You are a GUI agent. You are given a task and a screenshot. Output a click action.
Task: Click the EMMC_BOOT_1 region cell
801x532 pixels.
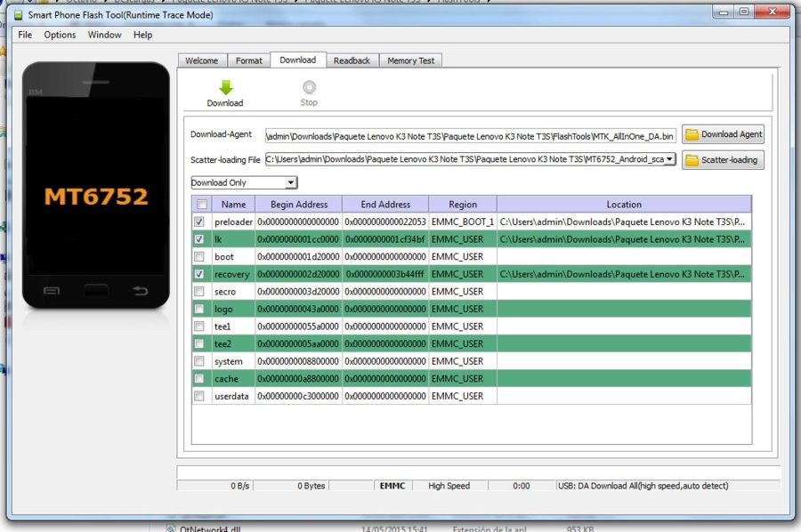click(x=463, y=222)
